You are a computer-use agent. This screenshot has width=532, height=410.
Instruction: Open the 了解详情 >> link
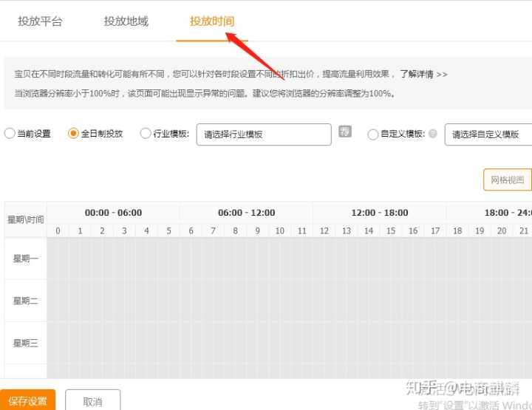(x=423, y=74)
